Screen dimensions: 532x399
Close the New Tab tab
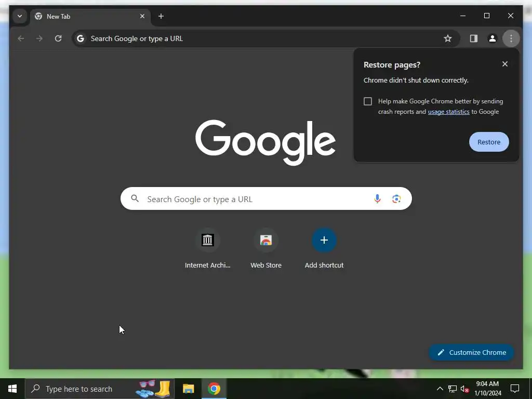tap(142, 16)
